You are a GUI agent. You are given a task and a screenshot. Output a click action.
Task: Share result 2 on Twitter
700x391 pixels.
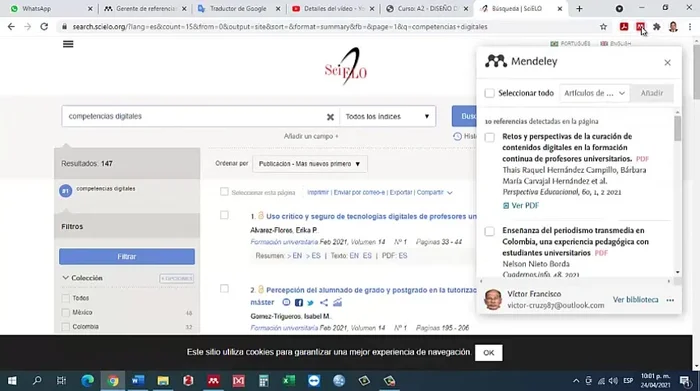pos(310,303)
